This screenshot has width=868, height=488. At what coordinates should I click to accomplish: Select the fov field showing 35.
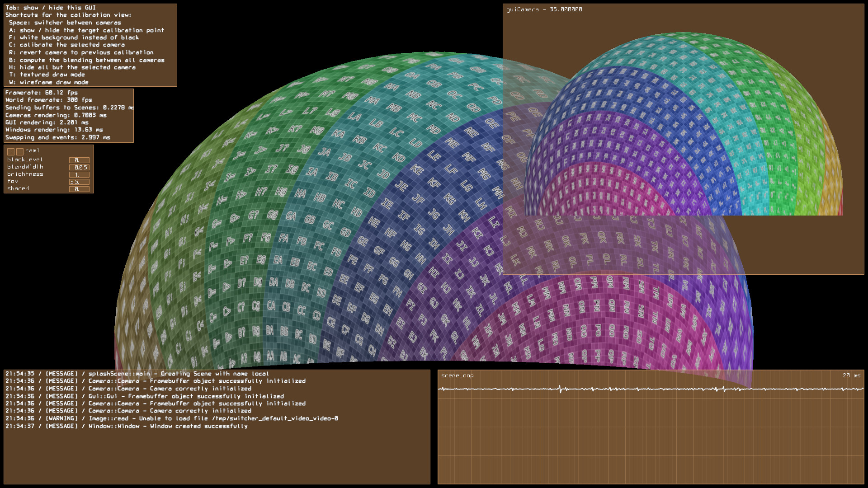pos(80,181)
